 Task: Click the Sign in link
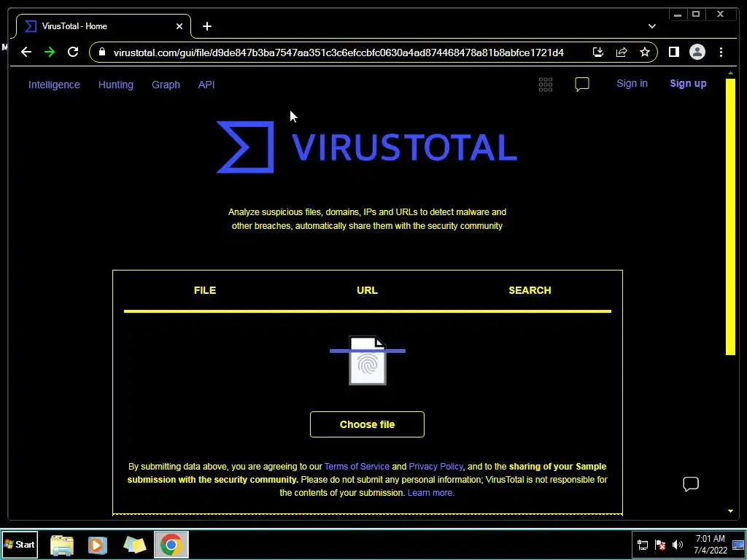click(x=632, y=83)
